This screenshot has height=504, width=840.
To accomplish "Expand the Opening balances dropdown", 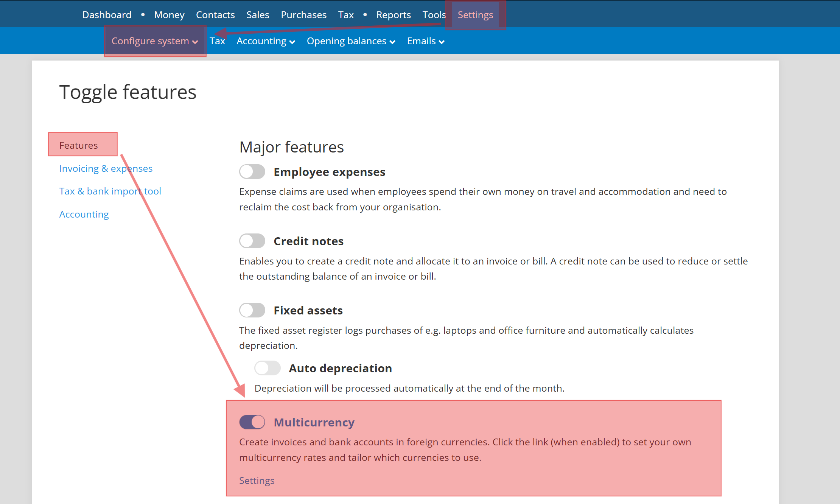I will (351, 41).
